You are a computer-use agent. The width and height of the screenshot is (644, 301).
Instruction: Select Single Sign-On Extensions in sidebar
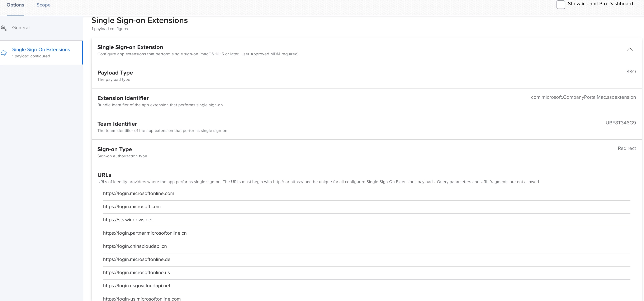41,53
